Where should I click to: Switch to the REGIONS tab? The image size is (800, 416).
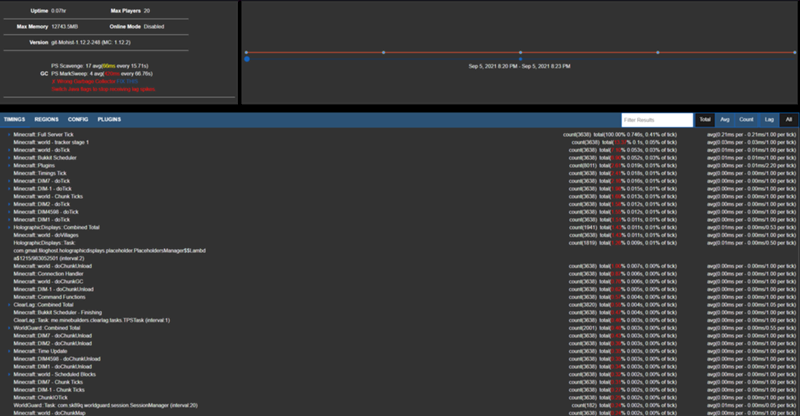click(46, 119)
